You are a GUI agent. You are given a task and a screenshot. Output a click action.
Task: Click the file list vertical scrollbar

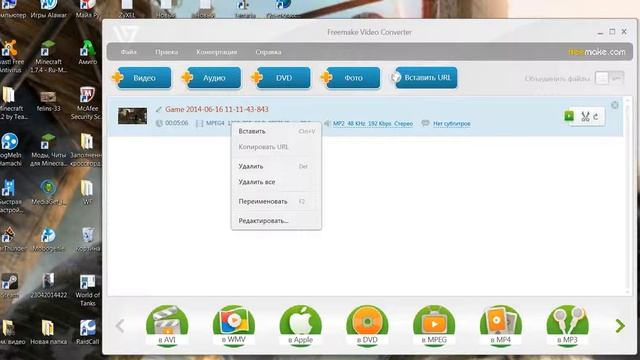(x=628, y=196)
